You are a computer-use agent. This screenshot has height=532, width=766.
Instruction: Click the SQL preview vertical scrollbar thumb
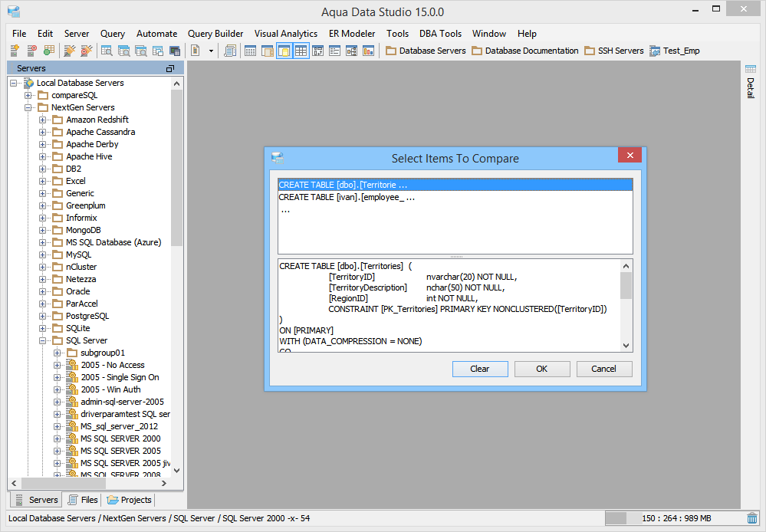[626, 285]
